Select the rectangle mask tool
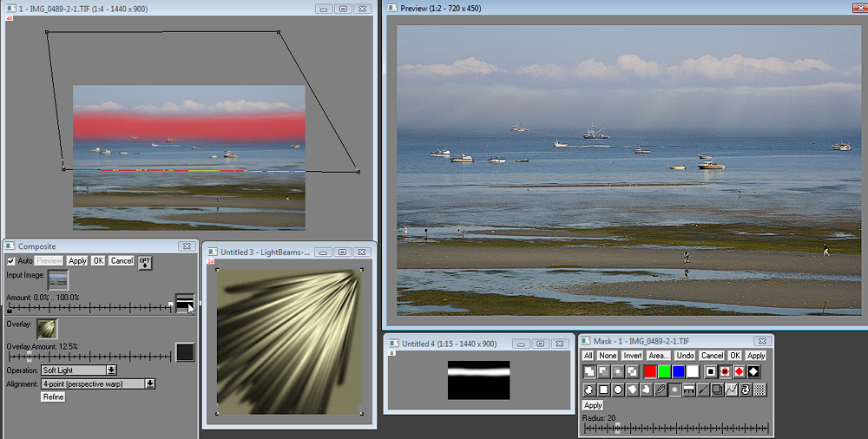Viewport: 868px width, 439px height. click(603, 390)
